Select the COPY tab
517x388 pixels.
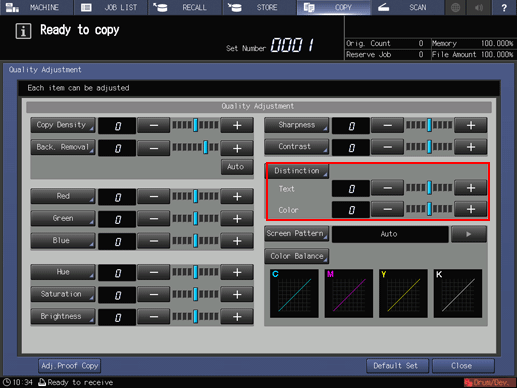333,7
